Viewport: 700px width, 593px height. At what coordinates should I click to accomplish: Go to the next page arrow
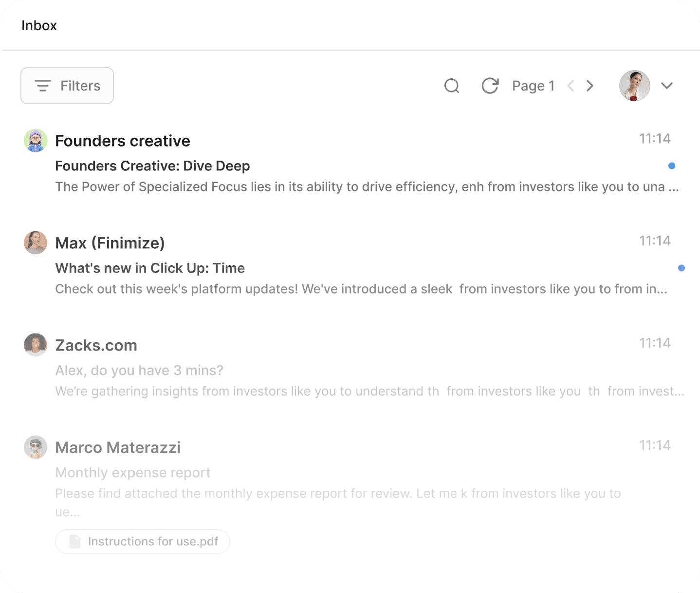(x=590, y=86)
